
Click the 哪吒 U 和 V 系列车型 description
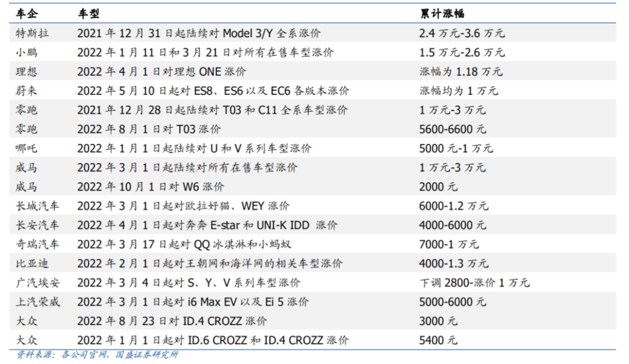coord(194,148)
